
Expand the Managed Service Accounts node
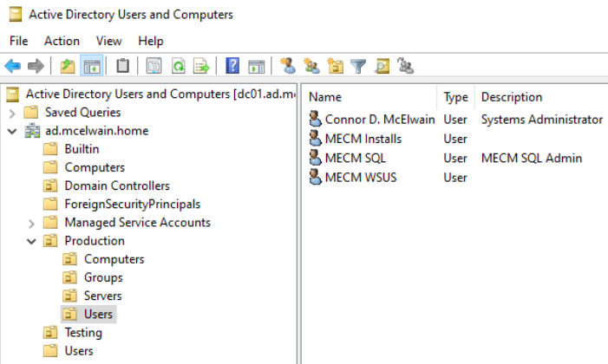click(x=32, y=223)
